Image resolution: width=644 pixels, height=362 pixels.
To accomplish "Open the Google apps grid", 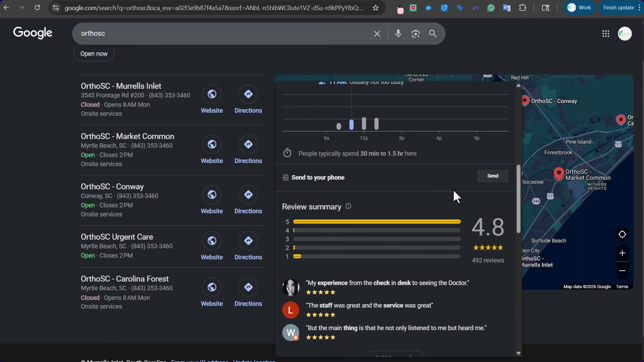I will 605,34.
